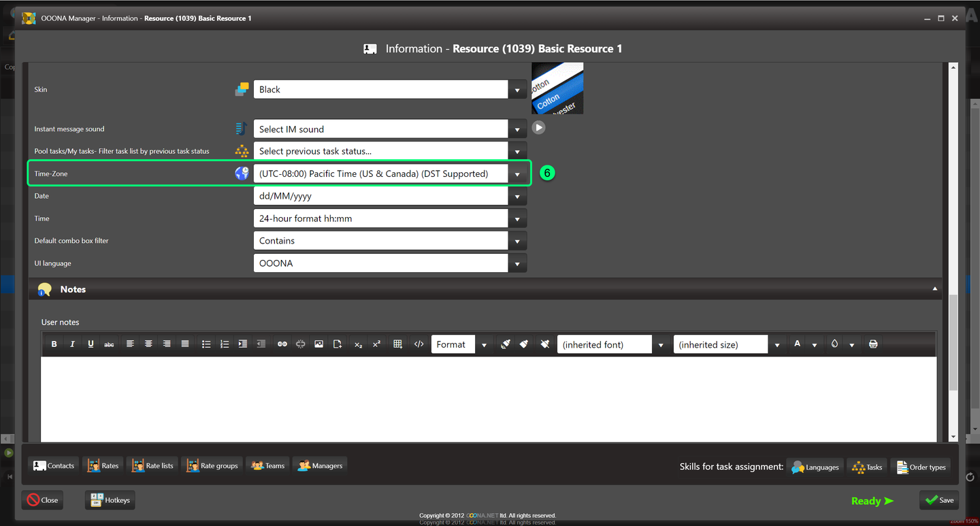Image resolution: width=980 pixels, height=526 pixels.
Task: Toggle italic formatting in notes toolbar
Action: (x=72, y=344)
